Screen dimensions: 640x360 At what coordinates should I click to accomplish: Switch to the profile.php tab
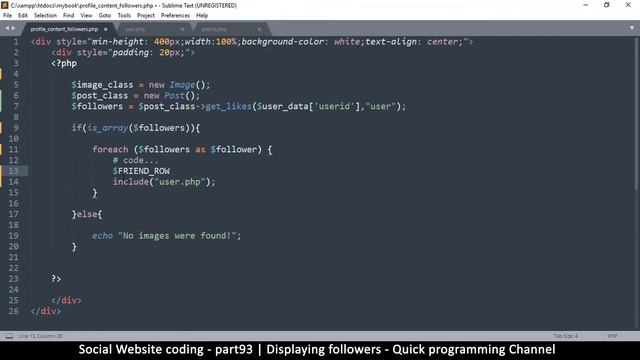(214, 29)
